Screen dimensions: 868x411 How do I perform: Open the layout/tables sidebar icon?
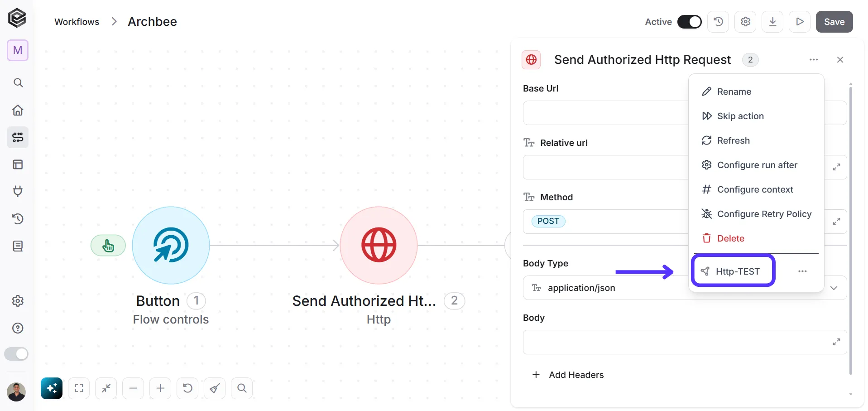pyautogui.click(x=18, y=164)
